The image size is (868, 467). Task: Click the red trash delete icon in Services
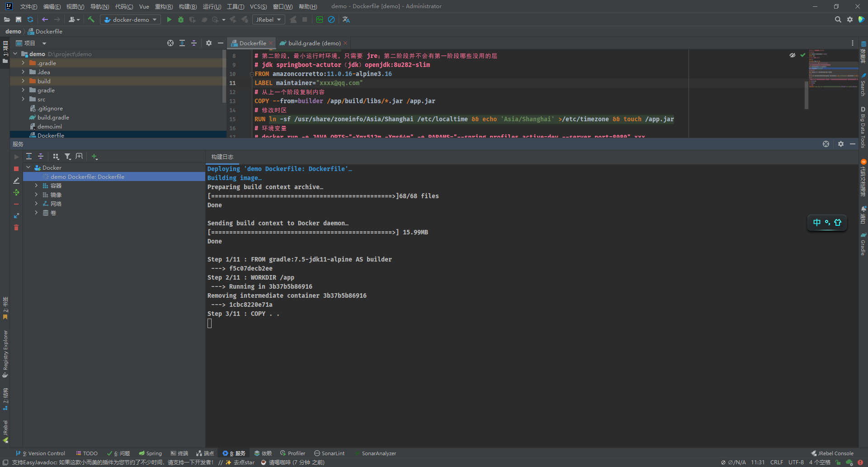tap(16, 227)
